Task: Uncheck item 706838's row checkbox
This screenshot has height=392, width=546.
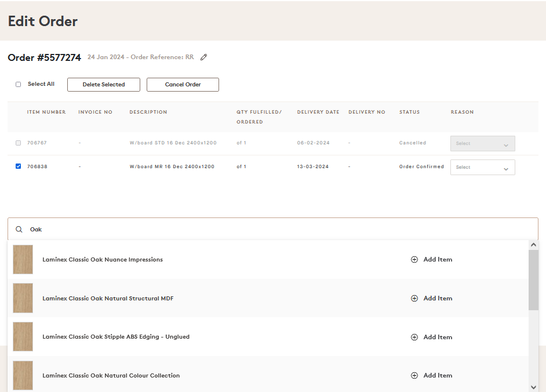Action: (x=18, y=166)
